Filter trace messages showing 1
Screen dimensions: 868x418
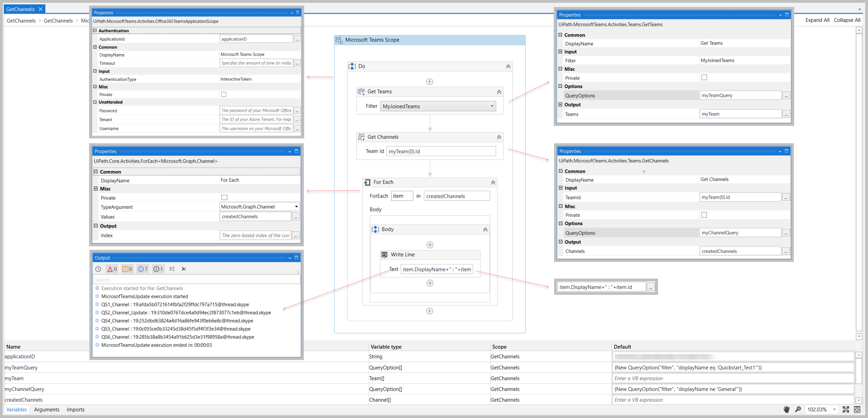tap(158, 269)
